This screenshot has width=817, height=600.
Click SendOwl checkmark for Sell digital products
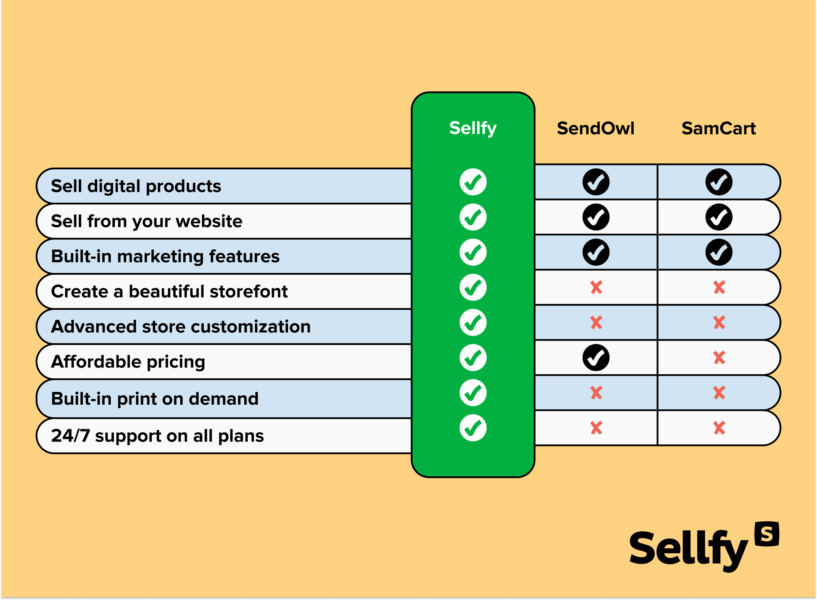click(596, 182)
